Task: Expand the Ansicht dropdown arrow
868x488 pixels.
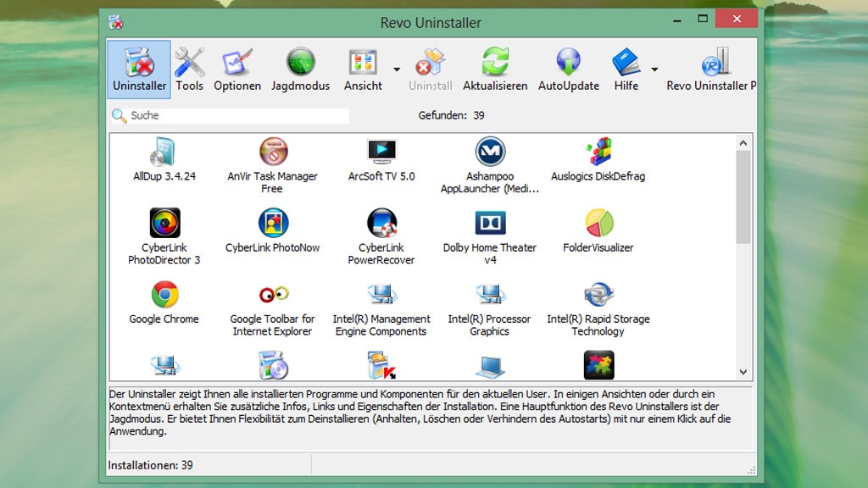Action: coord(397,69)
